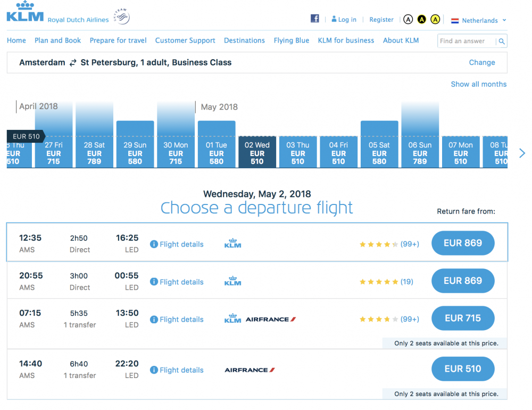Open the SkyTeam alliance logo
The image size is (532, 410).
click(x=122, y=17)
